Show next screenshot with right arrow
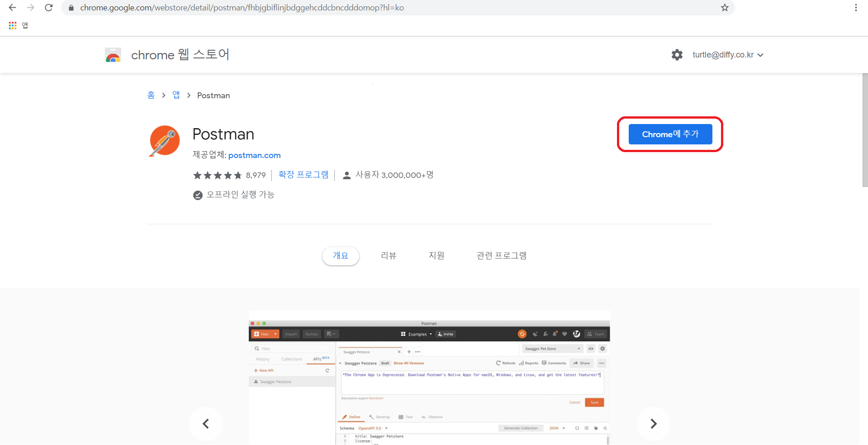The width and height of the screenshot is (868, 445). pyautogui.click(x=654, y=424)
